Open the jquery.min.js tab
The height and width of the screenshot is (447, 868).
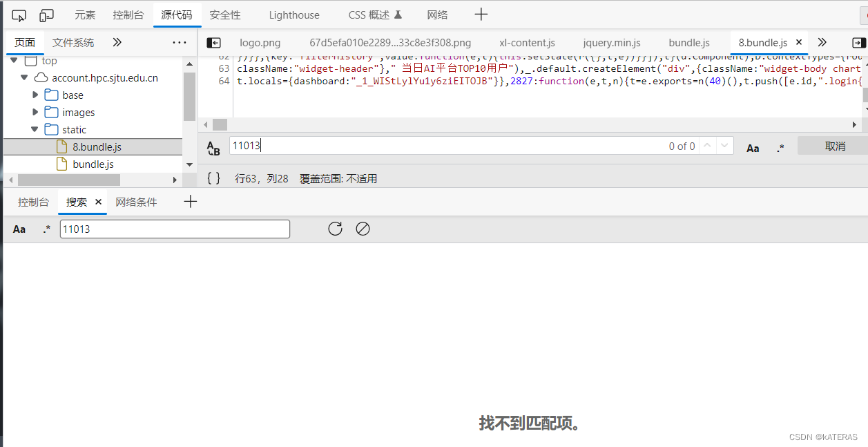pos(611,42)
